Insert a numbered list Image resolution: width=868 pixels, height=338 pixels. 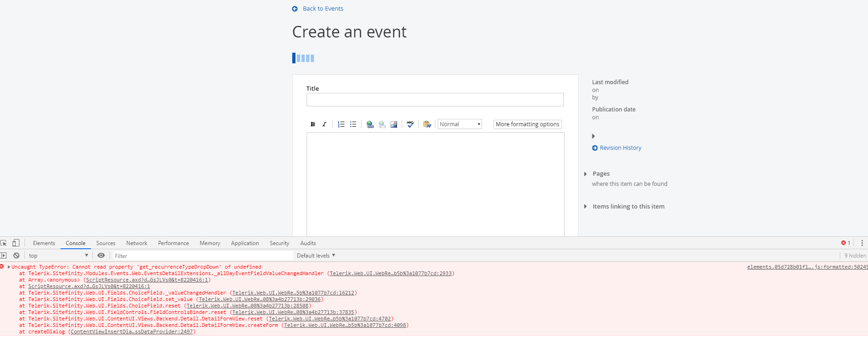click(x=341, y=124)
